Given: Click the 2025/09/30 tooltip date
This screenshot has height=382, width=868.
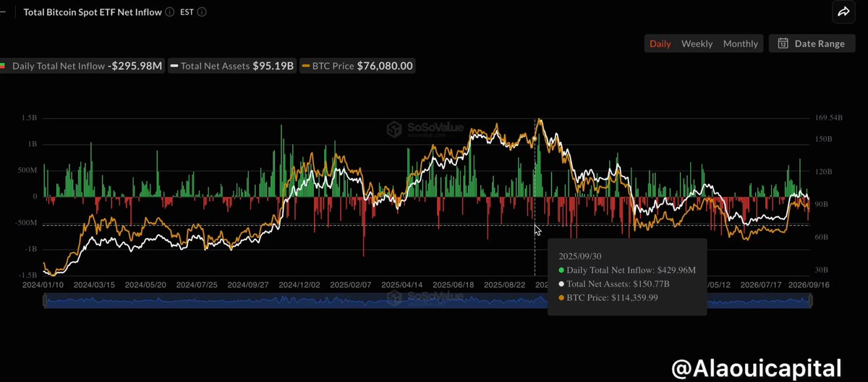Looking at the screenshot, I should point(581,256).
